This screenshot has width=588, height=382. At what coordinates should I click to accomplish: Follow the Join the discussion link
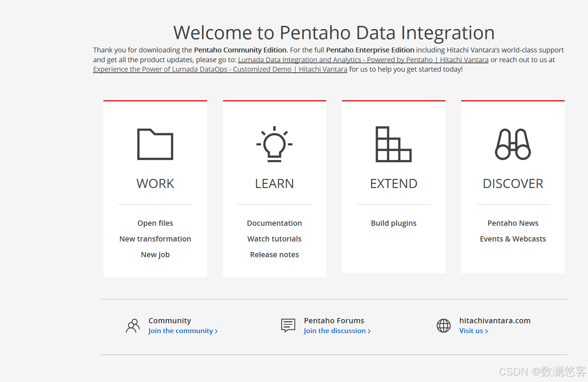coord(337,331)
